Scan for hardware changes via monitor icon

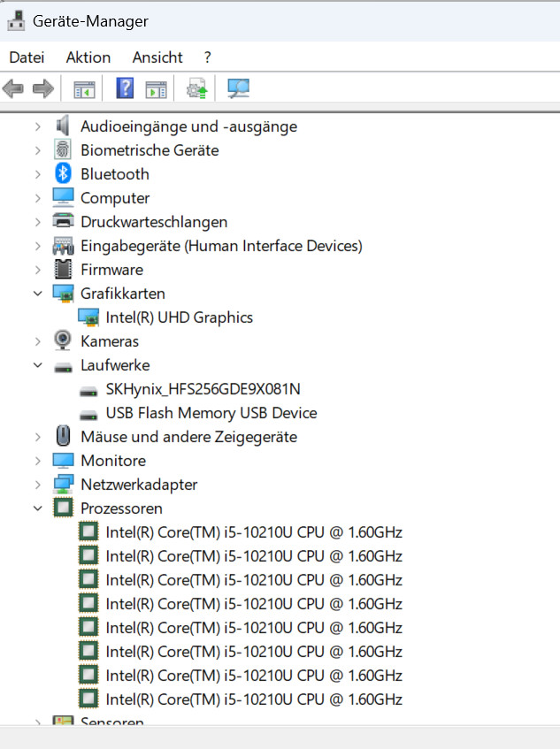click(238, 88)
